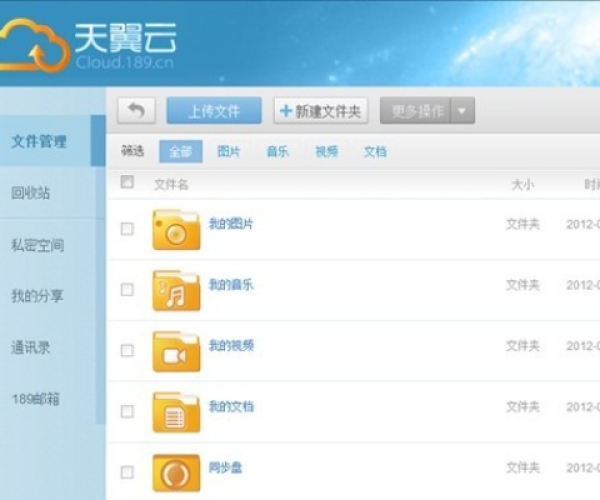Click 文件夹 size cell in 我的图片 row

[x=523, y=224]
